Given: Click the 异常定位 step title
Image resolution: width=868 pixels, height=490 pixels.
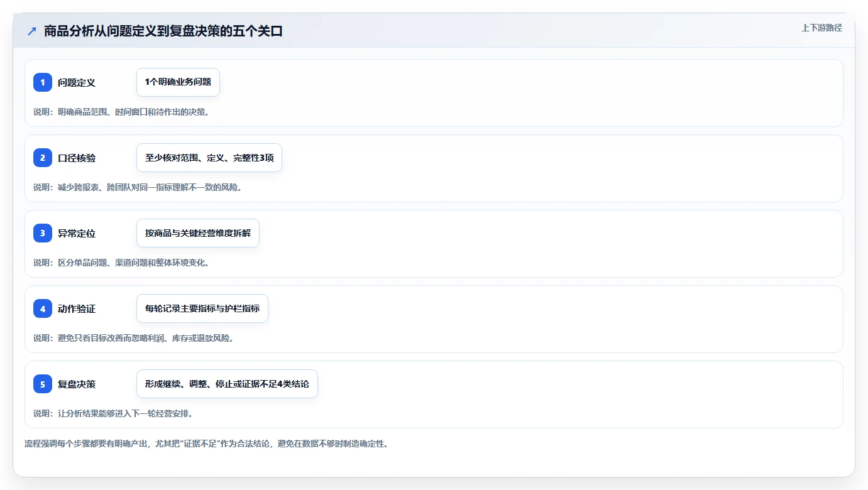Looking at the screenshot, I should pyautogui.click(x=77, y=233).
